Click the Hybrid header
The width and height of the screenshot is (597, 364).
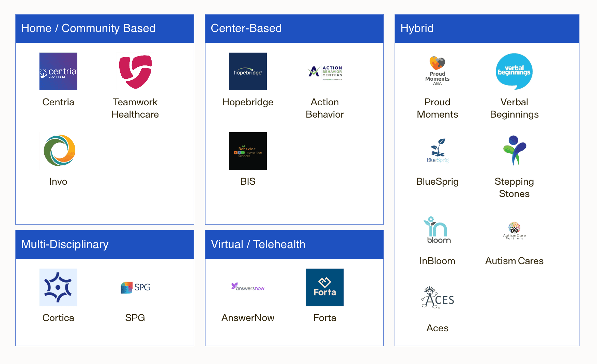[487, 29]
